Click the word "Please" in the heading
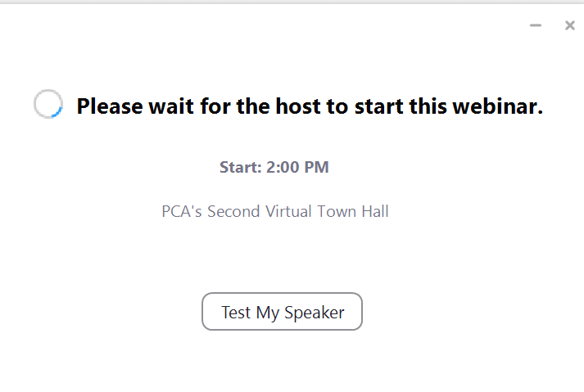584x392 pixels. (110, 106)
